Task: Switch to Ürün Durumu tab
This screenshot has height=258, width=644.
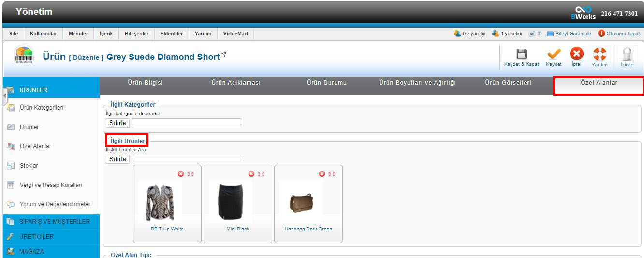Action: click(327, 83)
